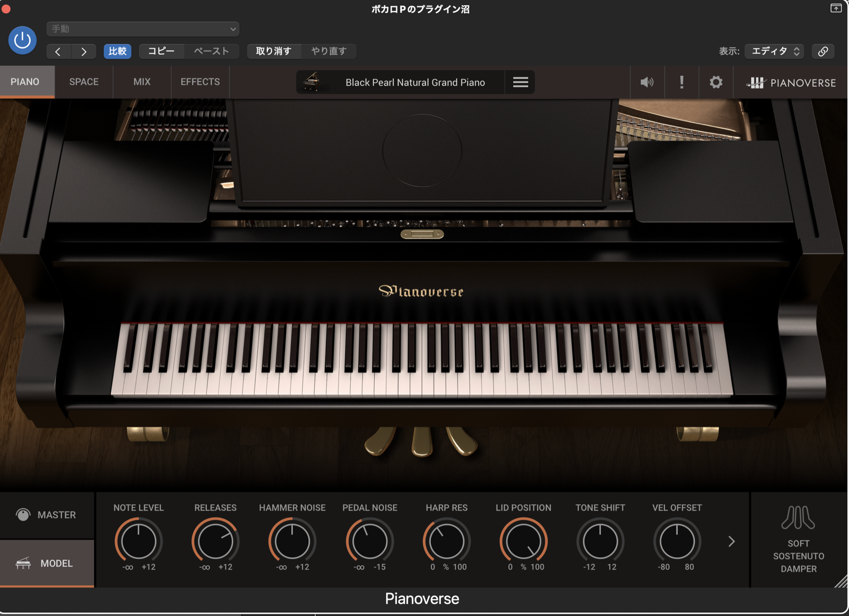Screen dimensions: 849x616
Task: Click the window resize grip corner
Action: coord(841,581)
